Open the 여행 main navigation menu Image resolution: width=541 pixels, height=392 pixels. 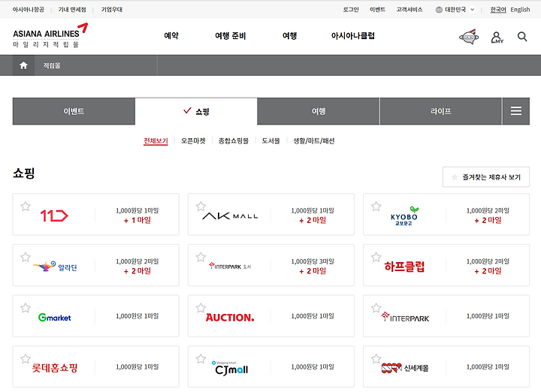click(289, 36)
